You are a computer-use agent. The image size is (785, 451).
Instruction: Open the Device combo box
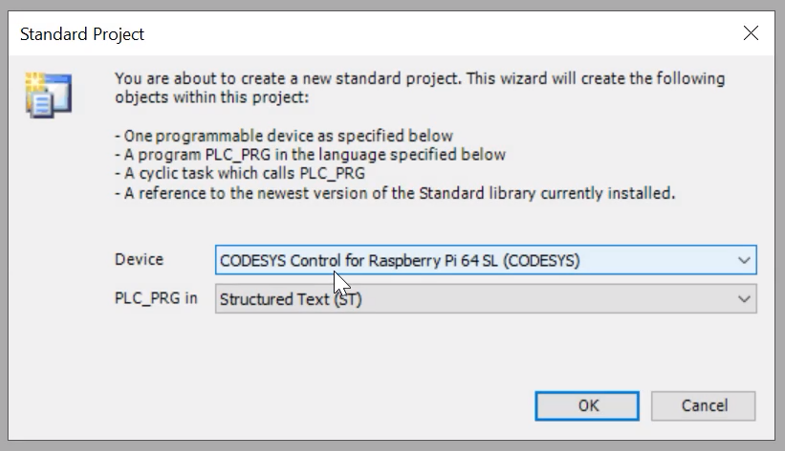click(x=486, y=260)
